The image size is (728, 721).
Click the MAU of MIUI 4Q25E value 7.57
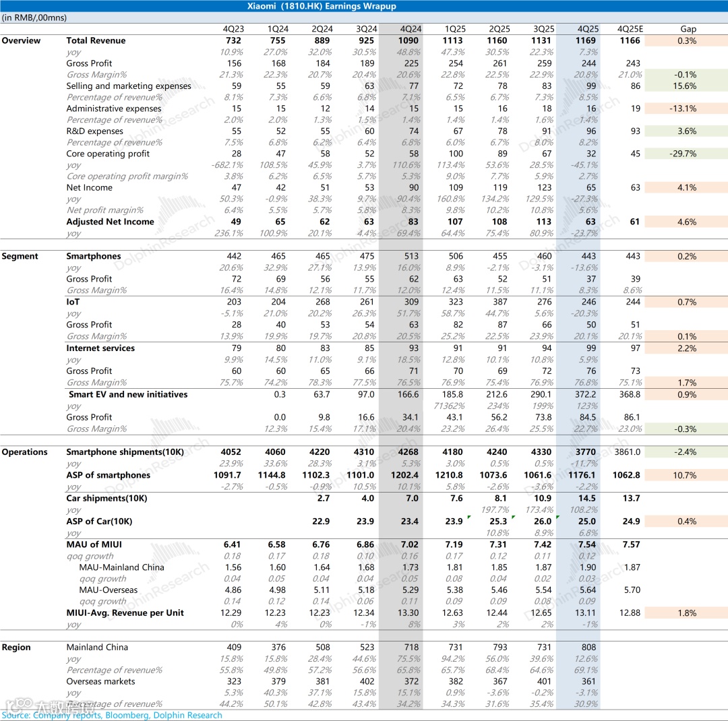pos(631,544)
